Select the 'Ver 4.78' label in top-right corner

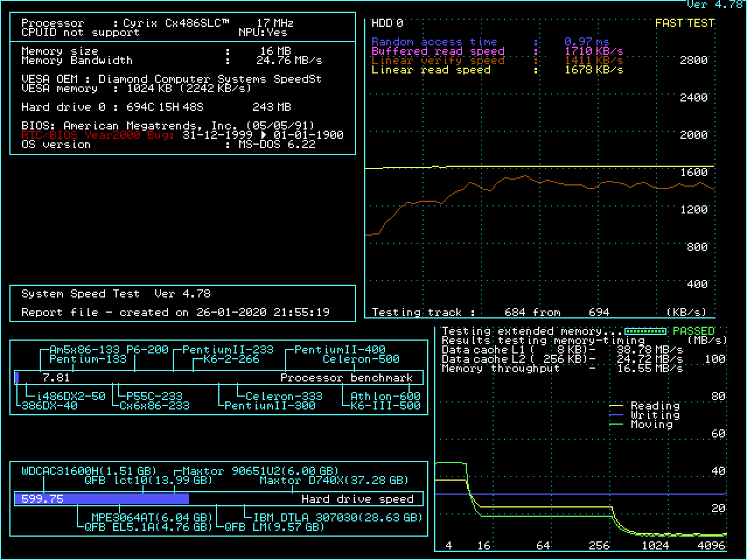(715, 5)
